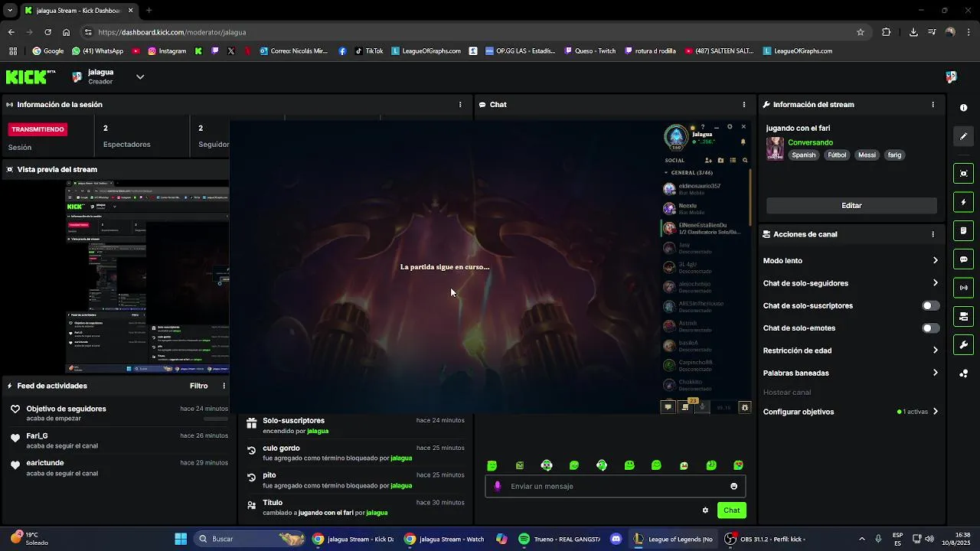Click the Conversando category link
Viewport: 980px width, 551px height.
[810, 142]
